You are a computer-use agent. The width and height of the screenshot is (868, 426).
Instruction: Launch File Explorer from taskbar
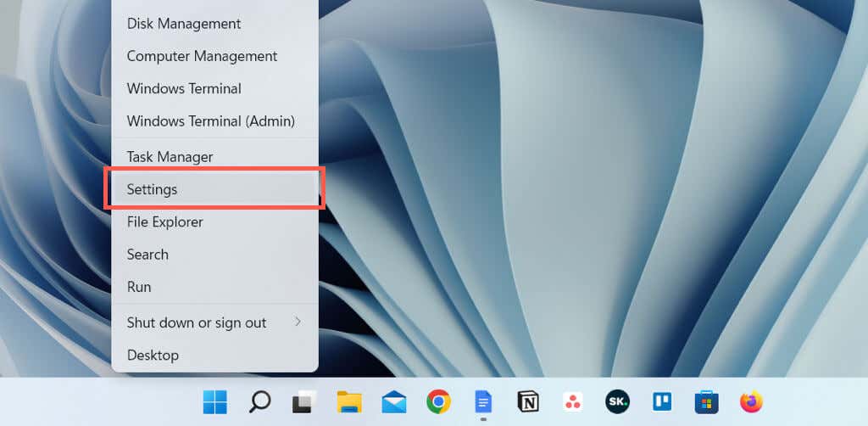349,401
